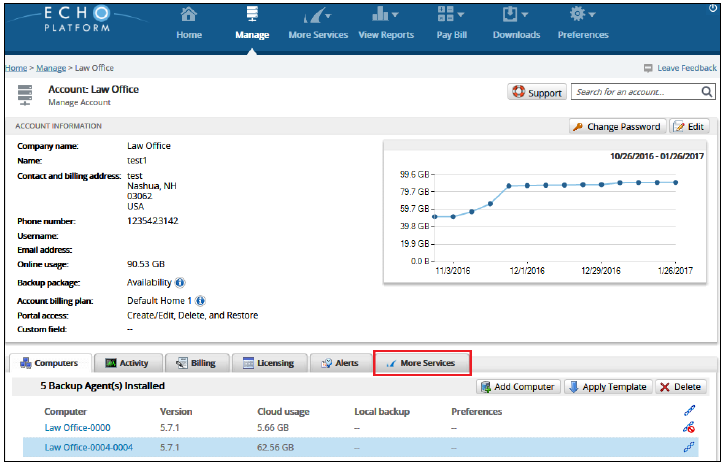Screen dimensions: 727x467
Task: Click the Add Computer button
Action: click(x=518, y=387)
